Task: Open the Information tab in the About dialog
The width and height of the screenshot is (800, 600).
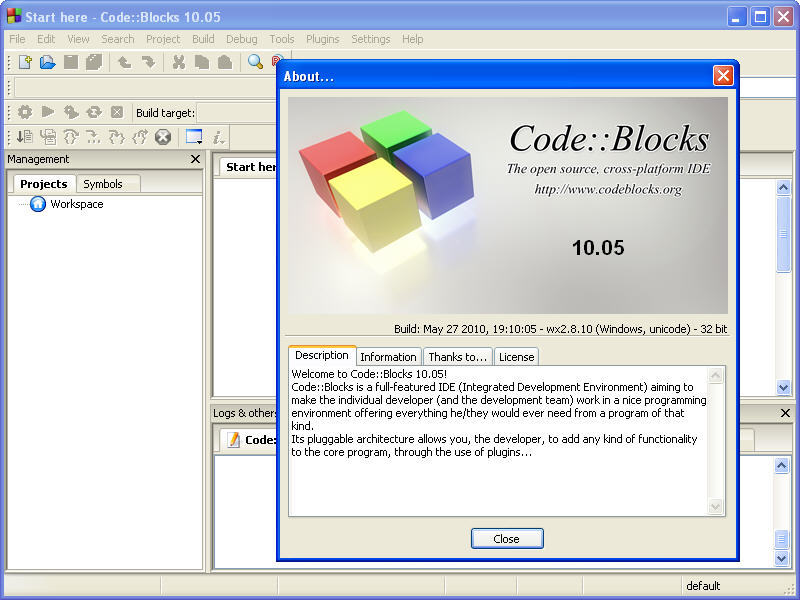Action: click(388, 356)
